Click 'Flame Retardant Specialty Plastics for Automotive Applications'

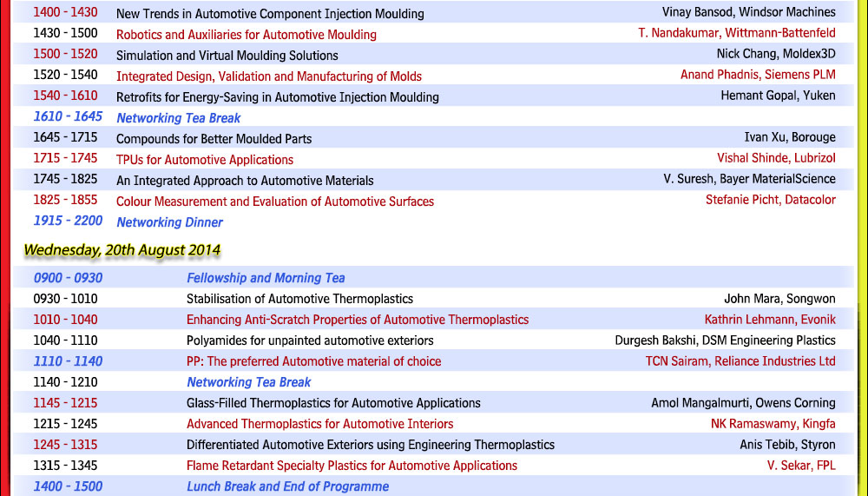(352, 466)
